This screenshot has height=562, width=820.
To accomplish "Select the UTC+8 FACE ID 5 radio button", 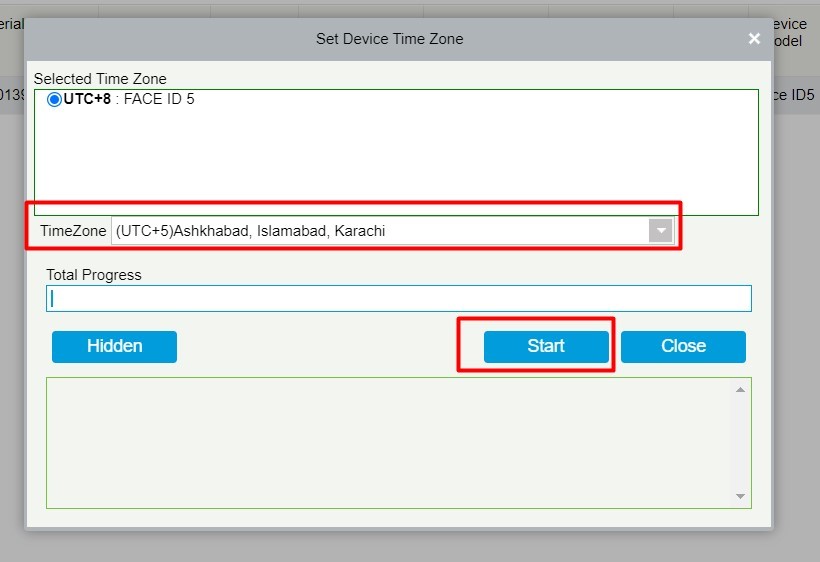I will point(54,99).
